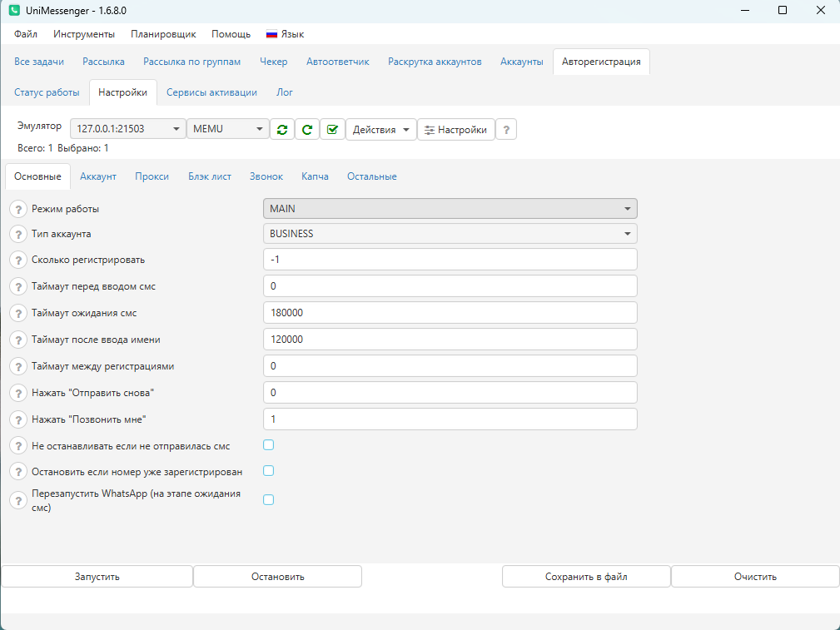Switch to Блэк лист settings tab

click(210, 176)
